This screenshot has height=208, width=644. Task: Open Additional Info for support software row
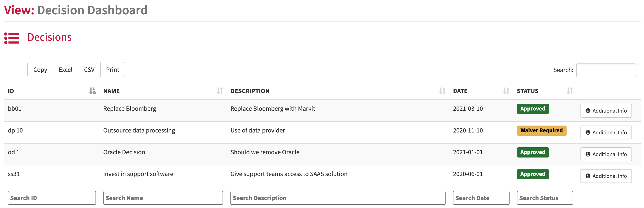click(606, 176)
